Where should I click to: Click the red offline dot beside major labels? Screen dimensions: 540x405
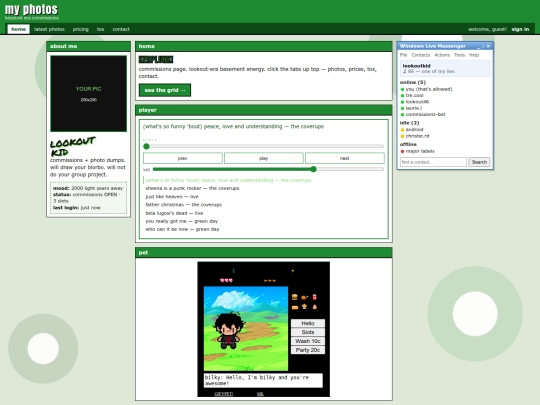[x=402, y=151]
